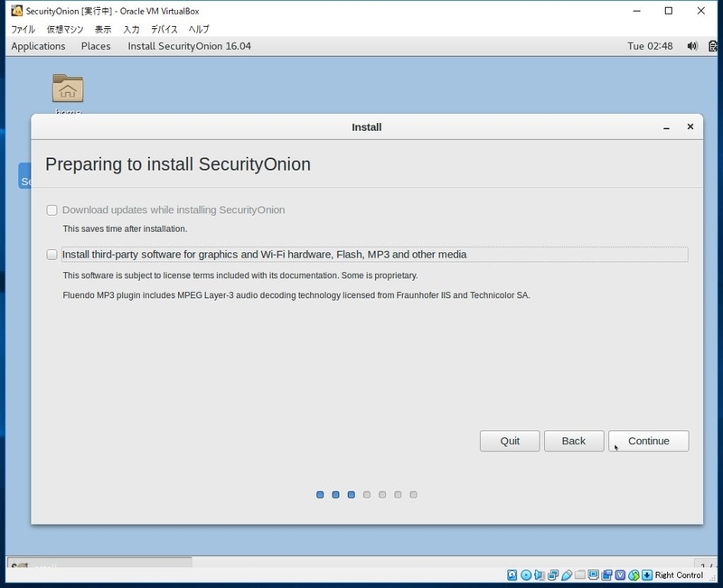Open the Places menu
Viewport: 723px width, 588px height.
pos(96,46)
